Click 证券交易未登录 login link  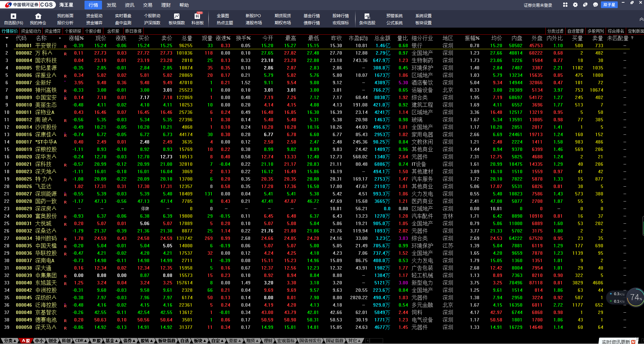tap(538, 5)
